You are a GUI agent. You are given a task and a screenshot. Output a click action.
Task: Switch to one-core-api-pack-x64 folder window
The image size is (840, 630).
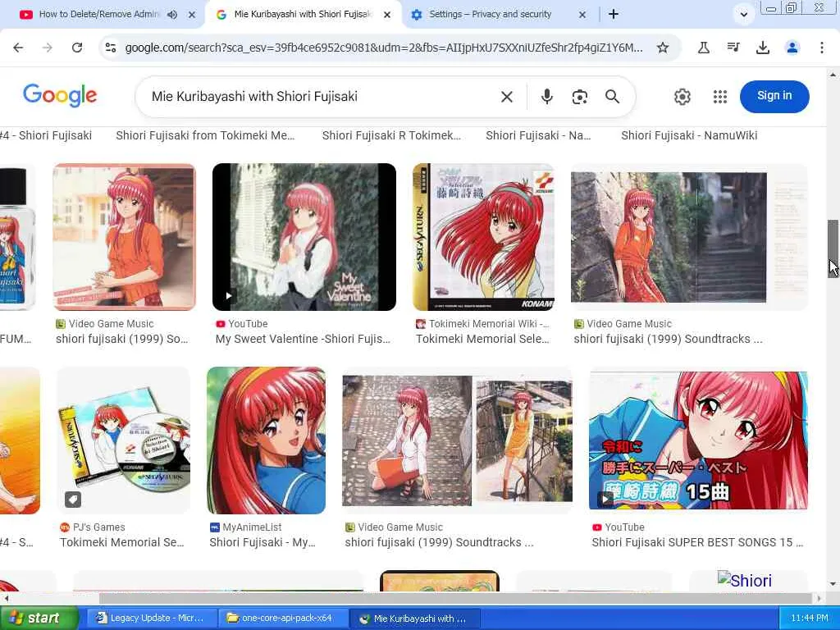point(285,619)
